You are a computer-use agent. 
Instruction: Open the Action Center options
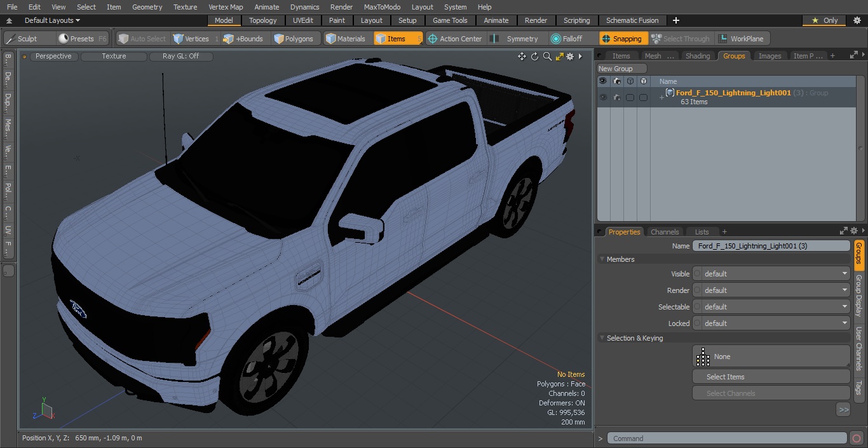coord(454,39)
